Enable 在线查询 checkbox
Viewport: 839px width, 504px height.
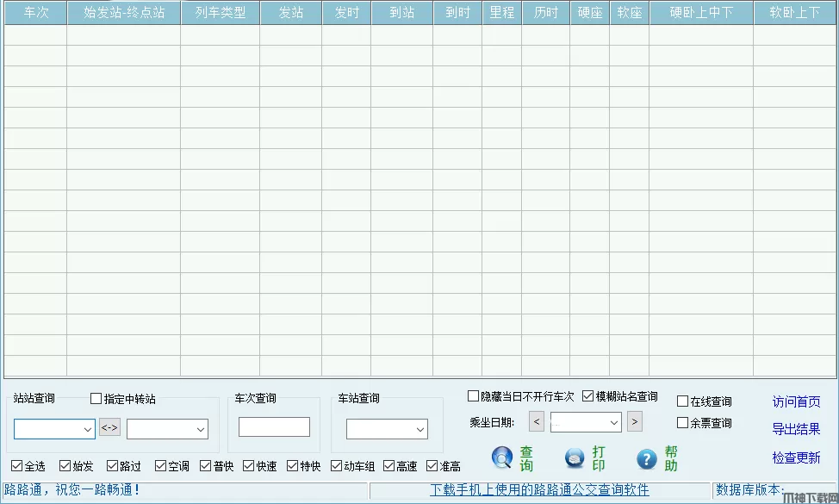pos(683,401)
